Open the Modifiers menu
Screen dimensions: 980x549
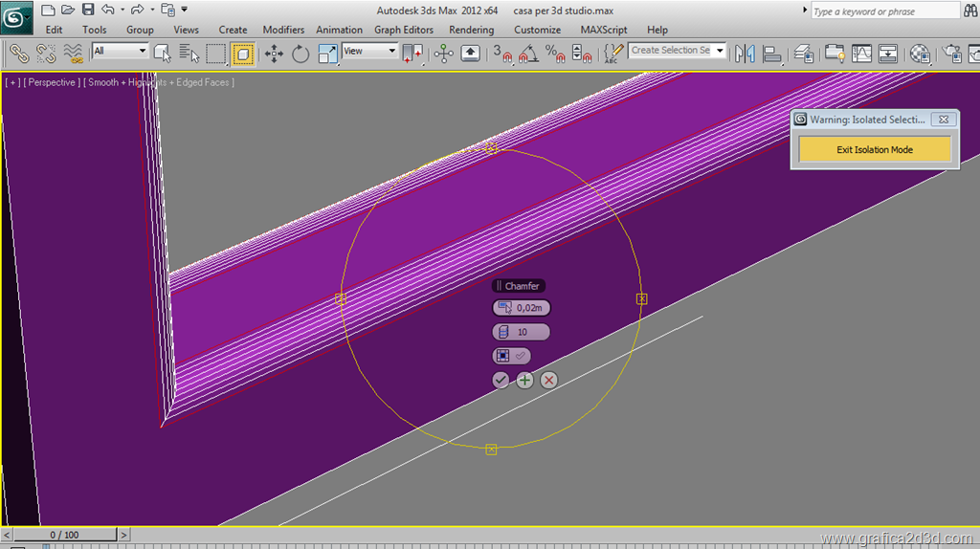pos(283,30)
